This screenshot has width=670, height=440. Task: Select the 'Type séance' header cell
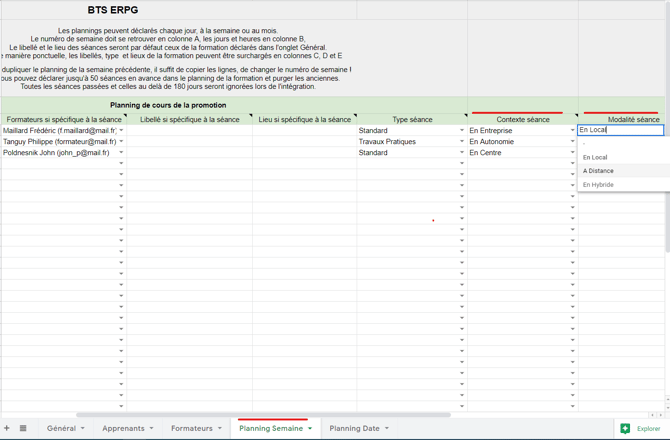click(412, 119)
